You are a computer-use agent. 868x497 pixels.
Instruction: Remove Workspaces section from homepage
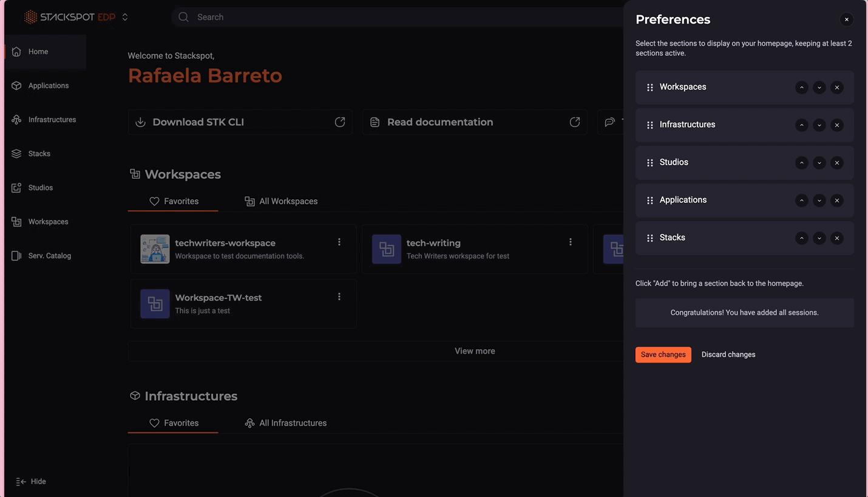(x=837, y=87)
